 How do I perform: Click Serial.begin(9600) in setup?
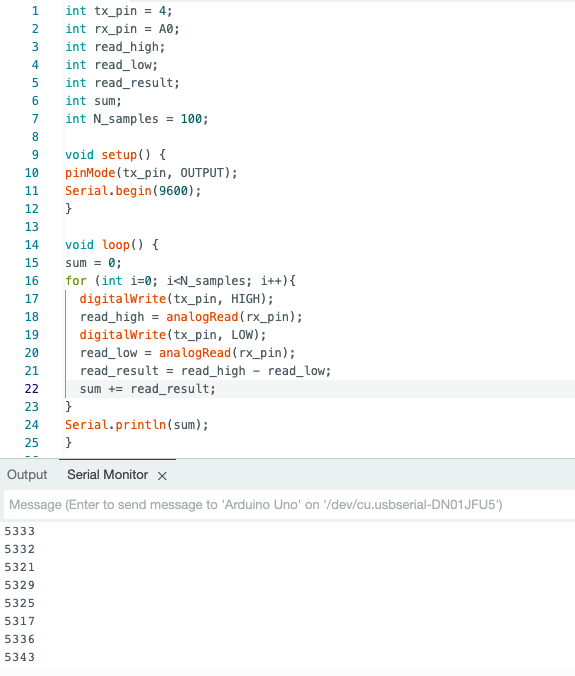(x=133, y=191)
